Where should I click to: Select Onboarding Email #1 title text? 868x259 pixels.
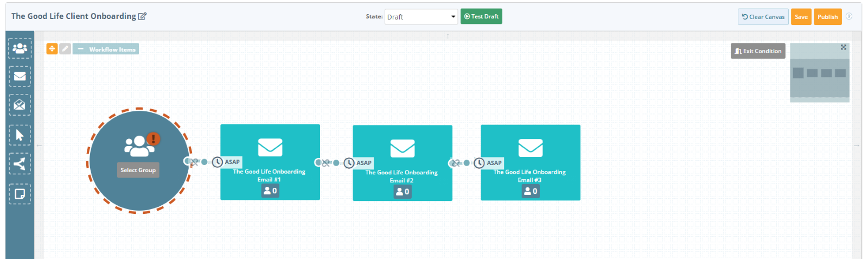269,175
